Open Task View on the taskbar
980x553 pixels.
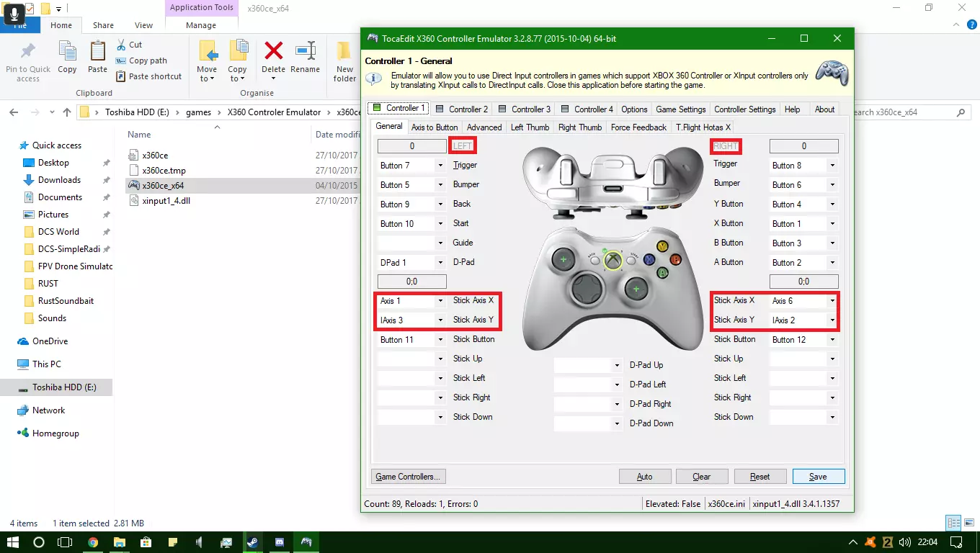(x=65, y=542)
